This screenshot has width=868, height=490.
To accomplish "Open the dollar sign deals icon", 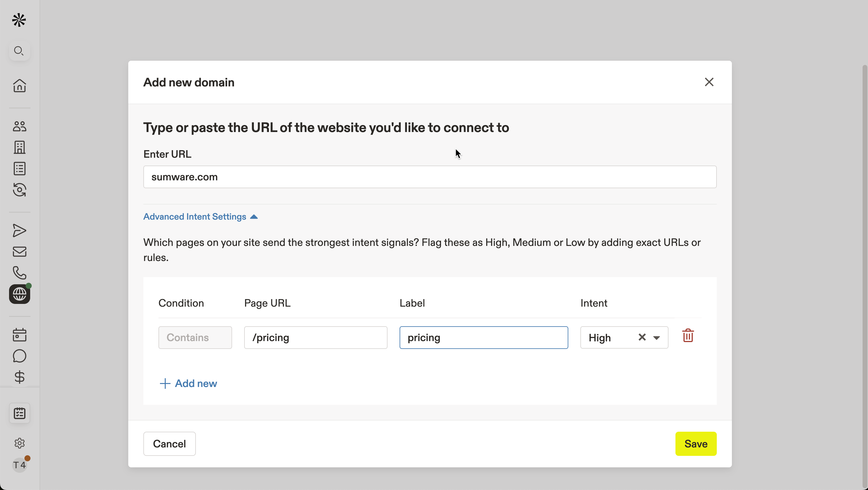I will coord(20,377).
